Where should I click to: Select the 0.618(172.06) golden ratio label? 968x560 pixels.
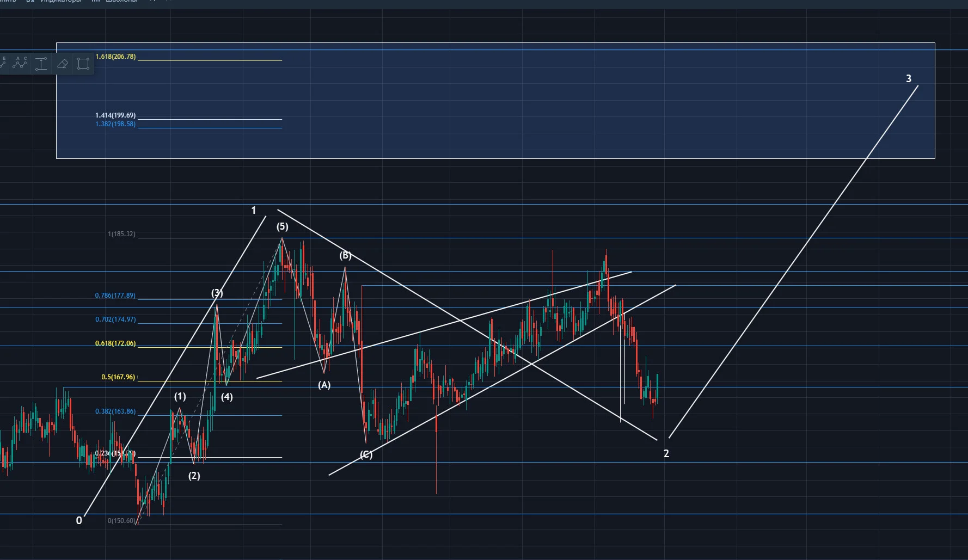click(x=115, y=343)
